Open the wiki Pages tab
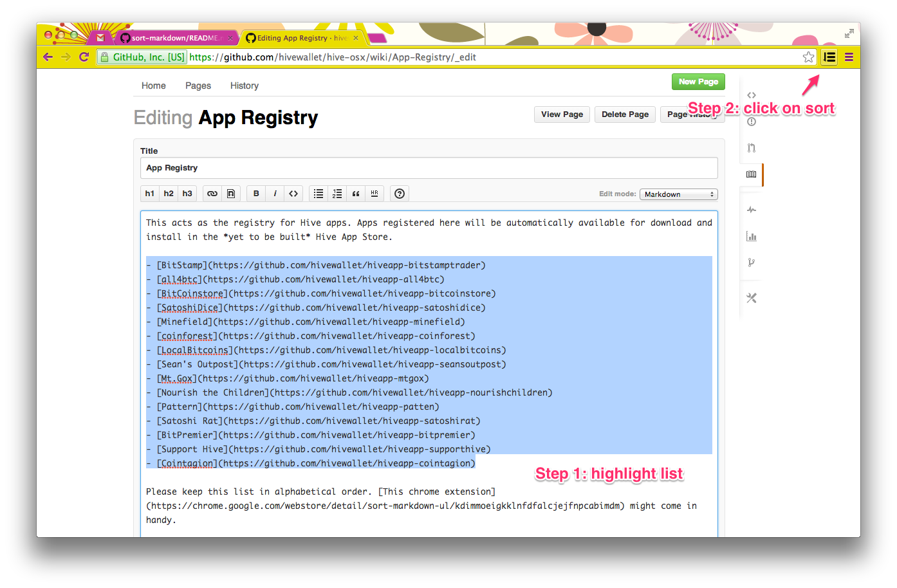 pyautogui.click(x=198, y=86)
